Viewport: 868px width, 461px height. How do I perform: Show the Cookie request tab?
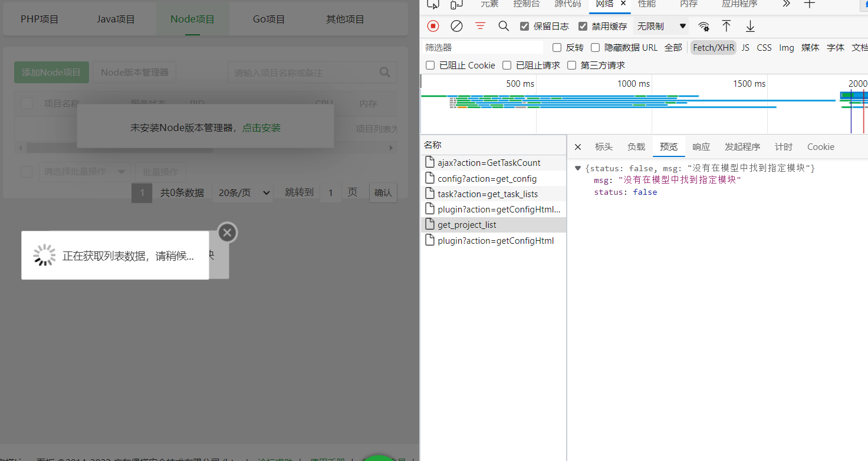(x=820, y=147)
